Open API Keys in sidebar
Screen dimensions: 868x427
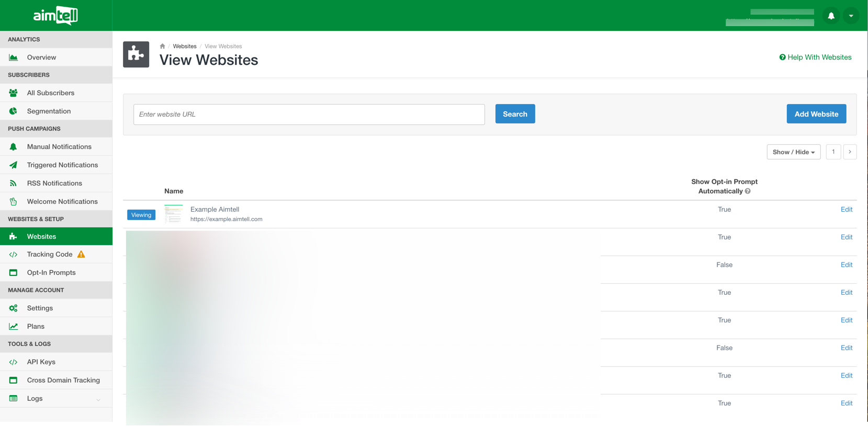click(41, 362)
